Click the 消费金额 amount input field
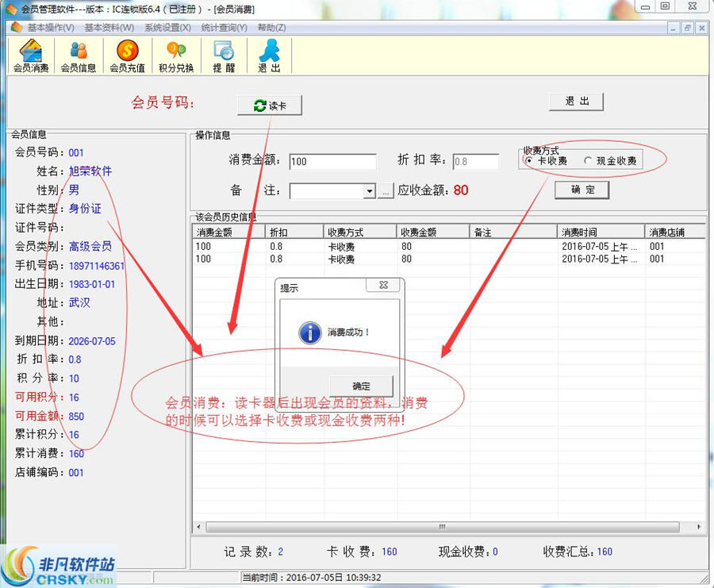This screenshot has height=588, width=714. [332, 161]
